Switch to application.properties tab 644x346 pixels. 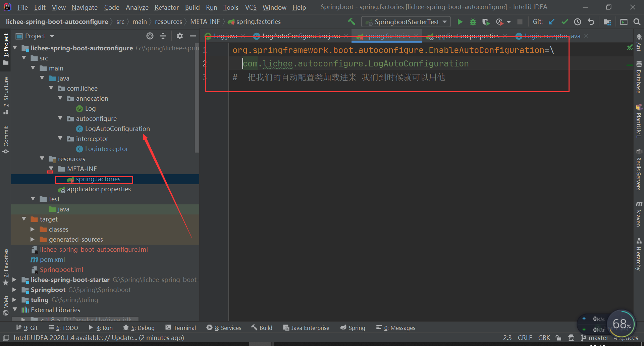tap(468, 36)
